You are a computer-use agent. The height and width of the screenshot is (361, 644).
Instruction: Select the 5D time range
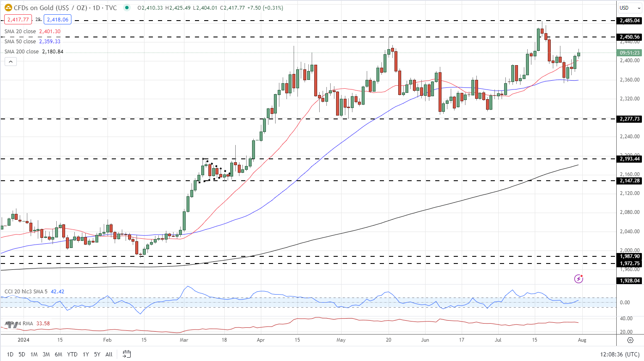coord(22,354)
